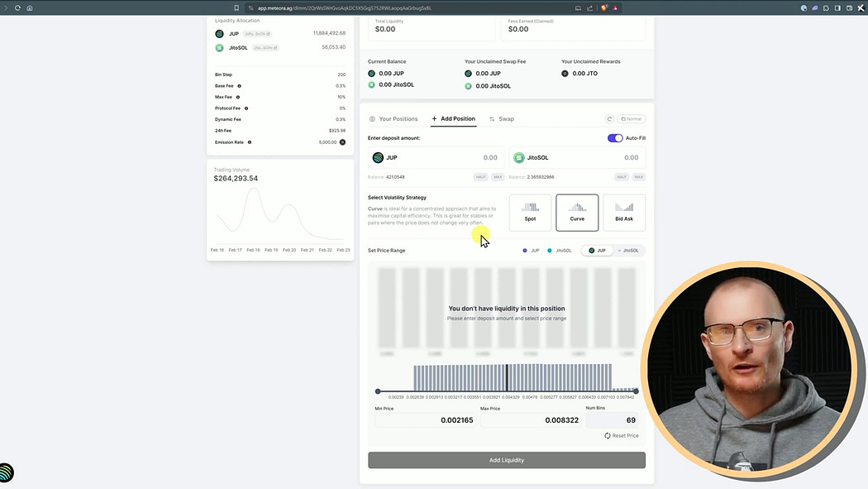The height and width of the screenshot is (489, 868).
Task: Toggle the Auto-Fill switch
Action: (x=615, y=138)
